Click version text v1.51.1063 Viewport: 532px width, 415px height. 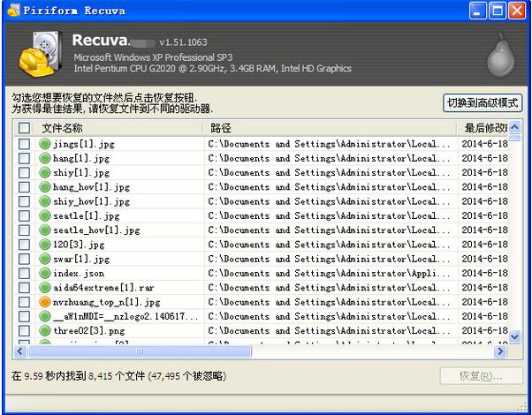coord(183,42)
